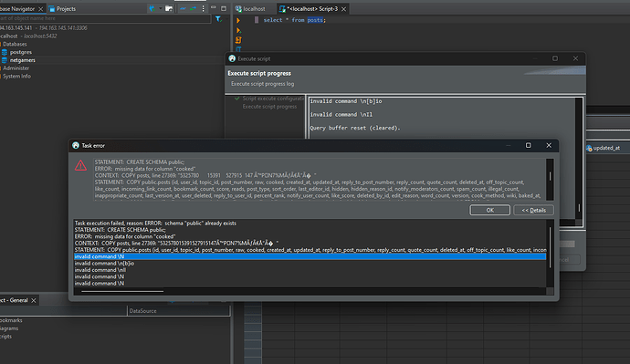The image size is (630, 364).
Task: Select the highlighted 'invalid command \N' log line
Action: coord(310,256)
